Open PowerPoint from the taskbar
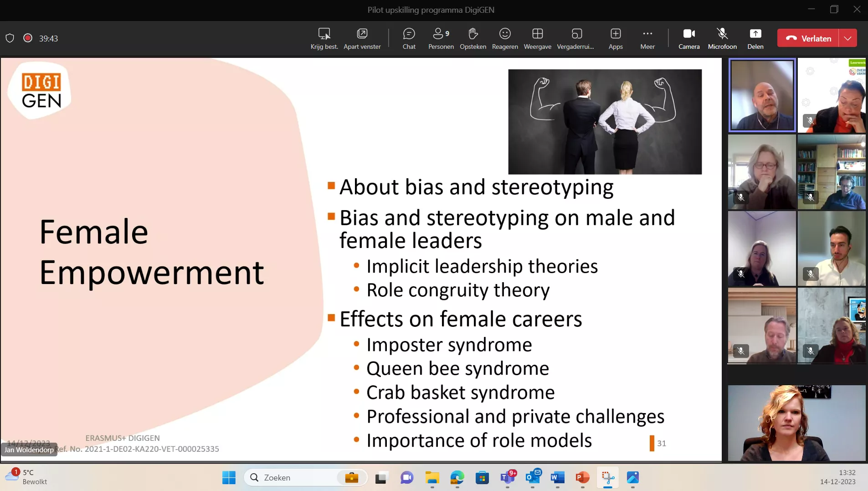Viewport: 868px width, 491px height. tap(582, 477)
